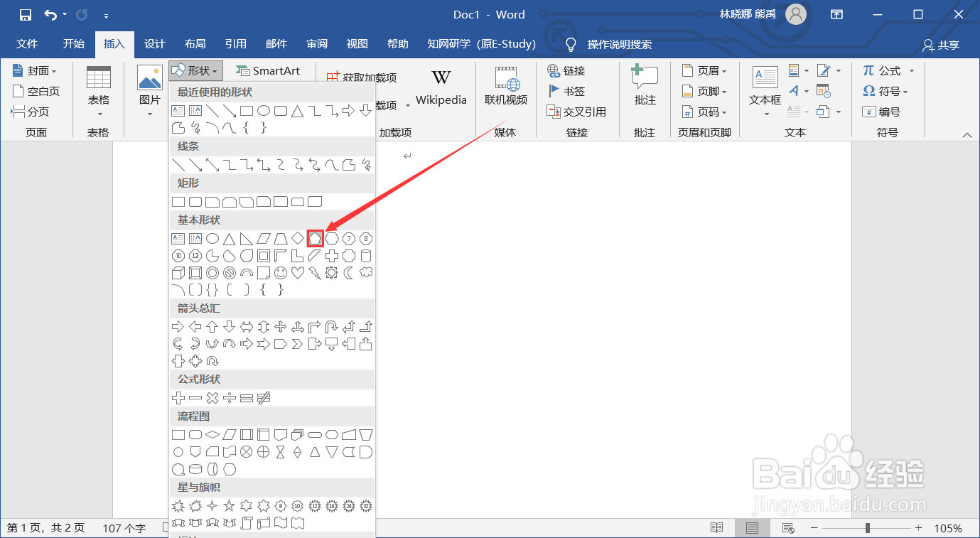Choose the lightning bolt shape

coord(315,272)
